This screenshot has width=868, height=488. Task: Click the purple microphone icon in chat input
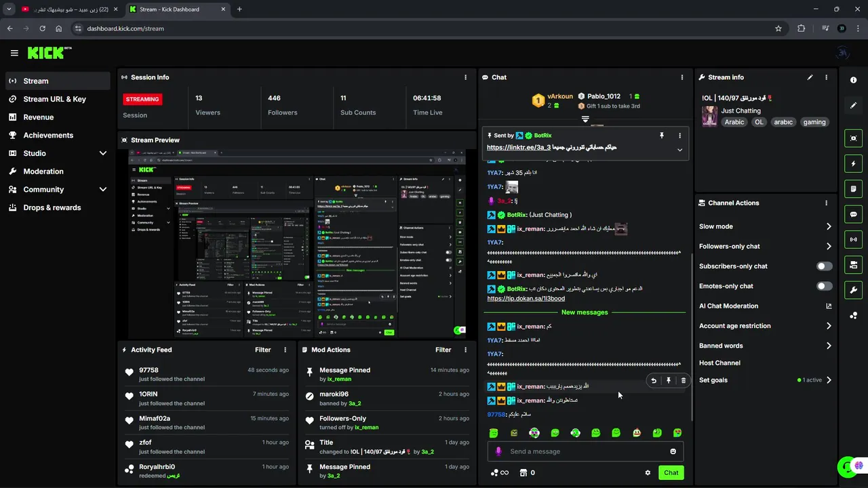pos(498,451)
